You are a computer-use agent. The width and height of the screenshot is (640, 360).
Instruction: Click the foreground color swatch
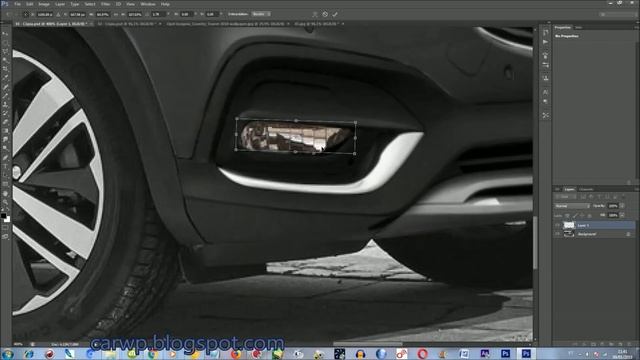[x=4, y=215]
